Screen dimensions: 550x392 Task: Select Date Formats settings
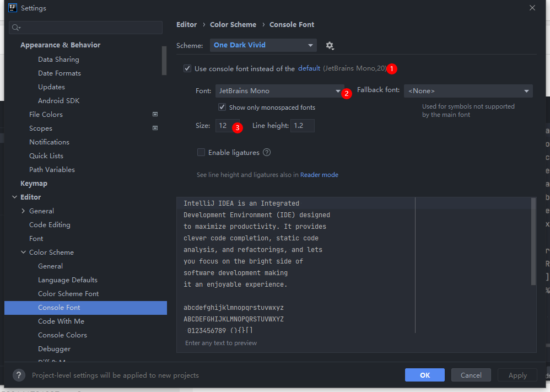[x=60, y=73]
